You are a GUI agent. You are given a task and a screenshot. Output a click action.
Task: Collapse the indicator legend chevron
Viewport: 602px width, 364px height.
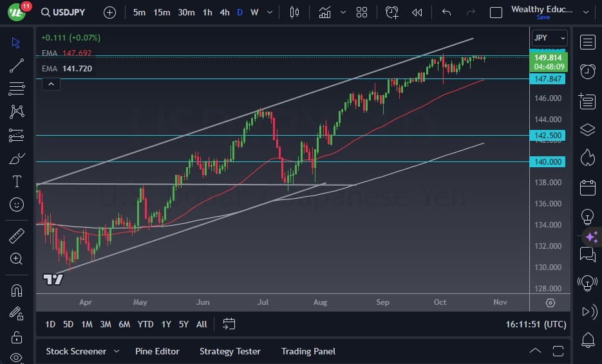(x=51, y=84)
